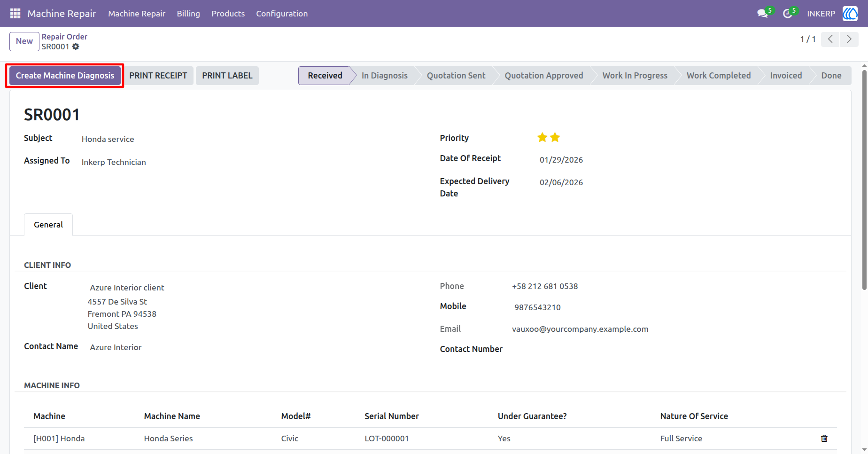The height and width of the screenshot is (454, 868).
Task: Click the page vertical scrollbar
Action: (864, 180)
